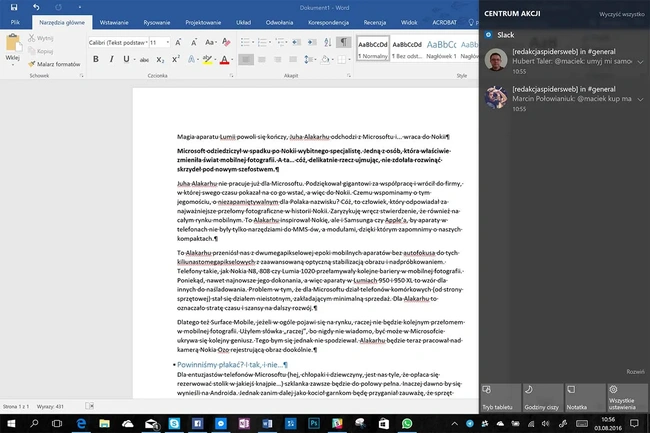650x433 pixels.
Task: Open the Recenzja tab
Action: tap(375, 22)
